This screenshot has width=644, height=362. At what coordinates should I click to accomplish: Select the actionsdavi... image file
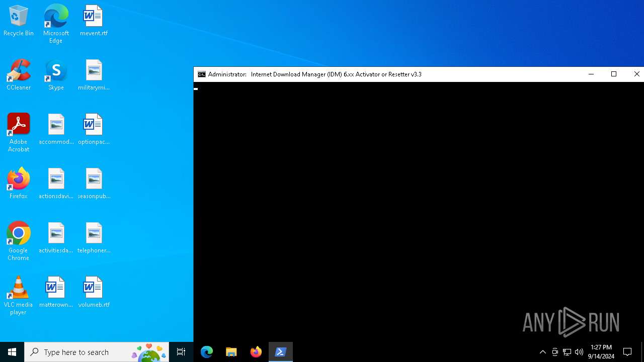click(x=56, y=184)
